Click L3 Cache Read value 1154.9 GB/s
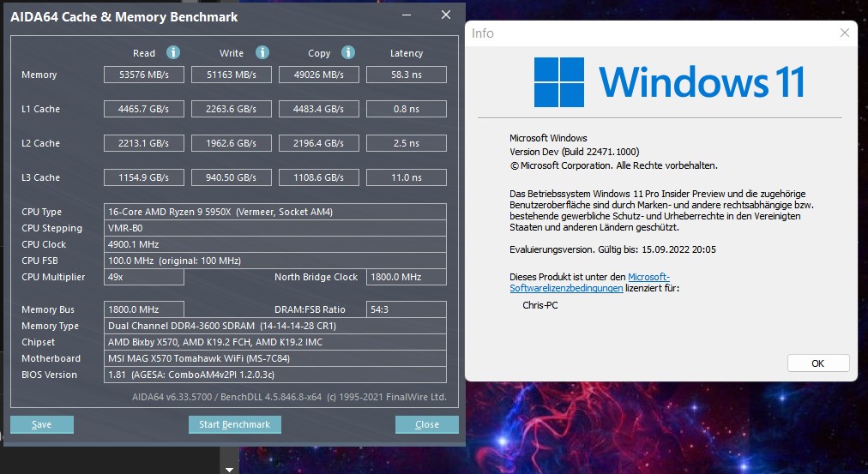Viewport: 868px width, 474px height. tap(144, 177)
